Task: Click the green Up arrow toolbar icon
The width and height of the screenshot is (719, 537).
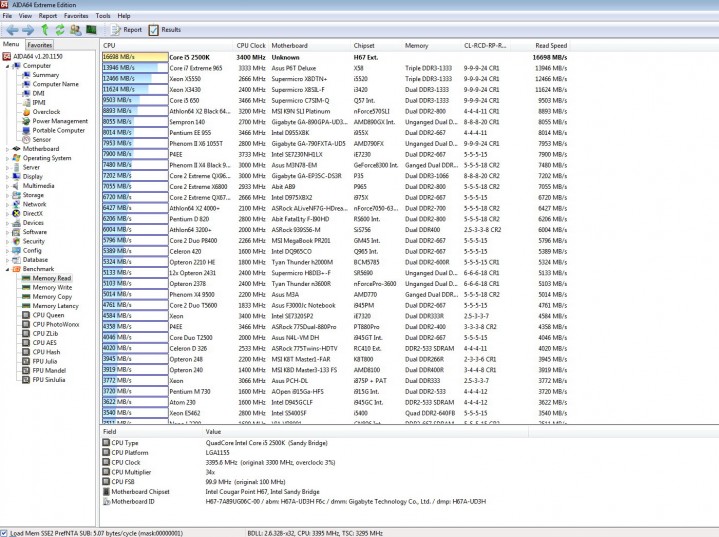Action: [x=44, y=30]
